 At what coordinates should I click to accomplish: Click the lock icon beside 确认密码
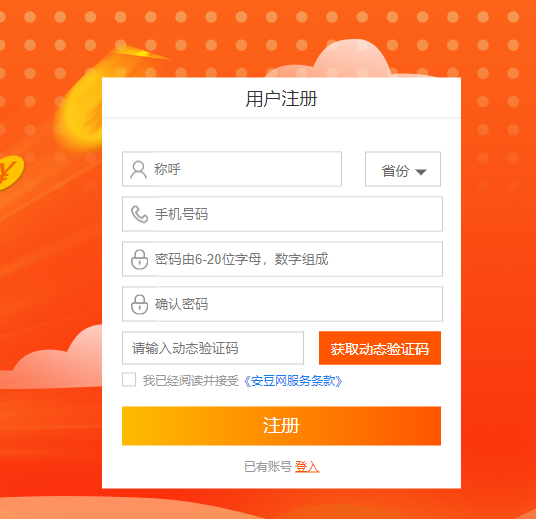pyautogui.click(x=139, y=304)
